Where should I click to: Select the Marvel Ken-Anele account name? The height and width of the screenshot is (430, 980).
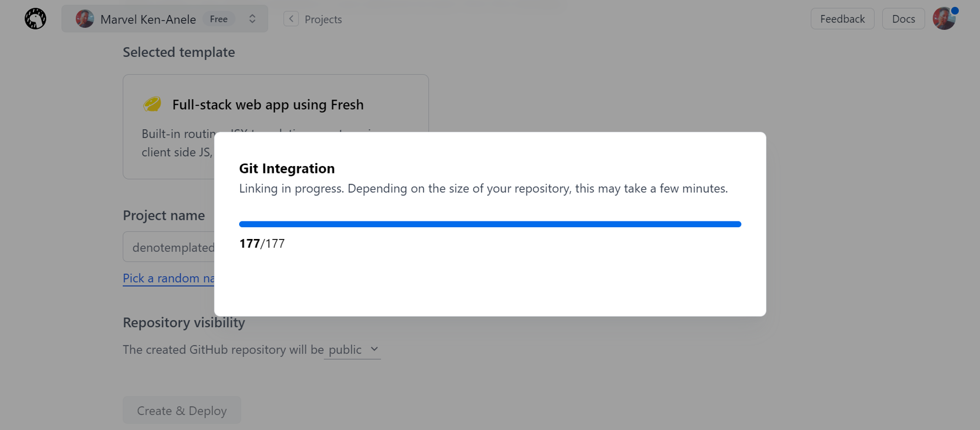[148, 19]
